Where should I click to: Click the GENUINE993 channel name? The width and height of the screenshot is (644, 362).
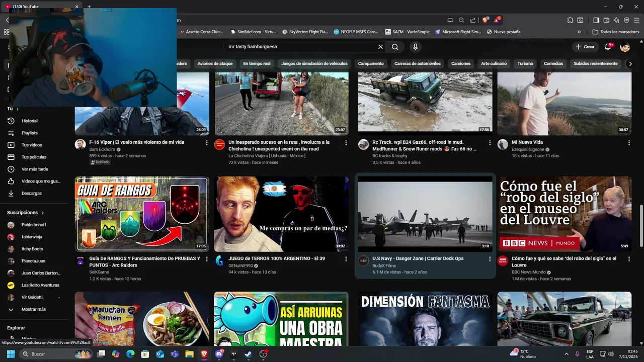pos(241,265)
